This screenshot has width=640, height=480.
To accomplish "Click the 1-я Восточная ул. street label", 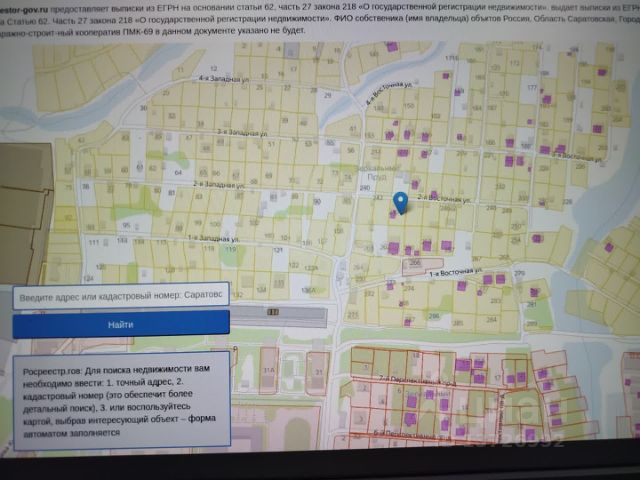I will point(456,273).
